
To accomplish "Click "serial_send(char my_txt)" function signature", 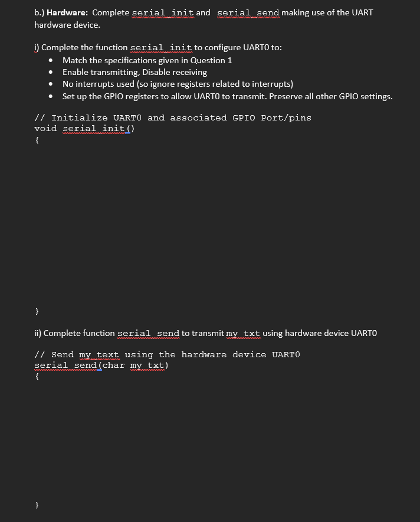I will pos(101,366).
